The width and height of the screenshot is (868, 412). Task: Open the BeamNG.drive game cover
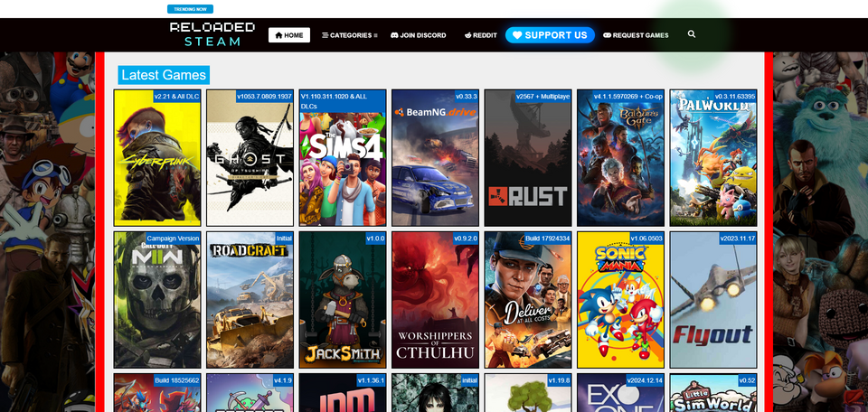[x=435, y=157]
